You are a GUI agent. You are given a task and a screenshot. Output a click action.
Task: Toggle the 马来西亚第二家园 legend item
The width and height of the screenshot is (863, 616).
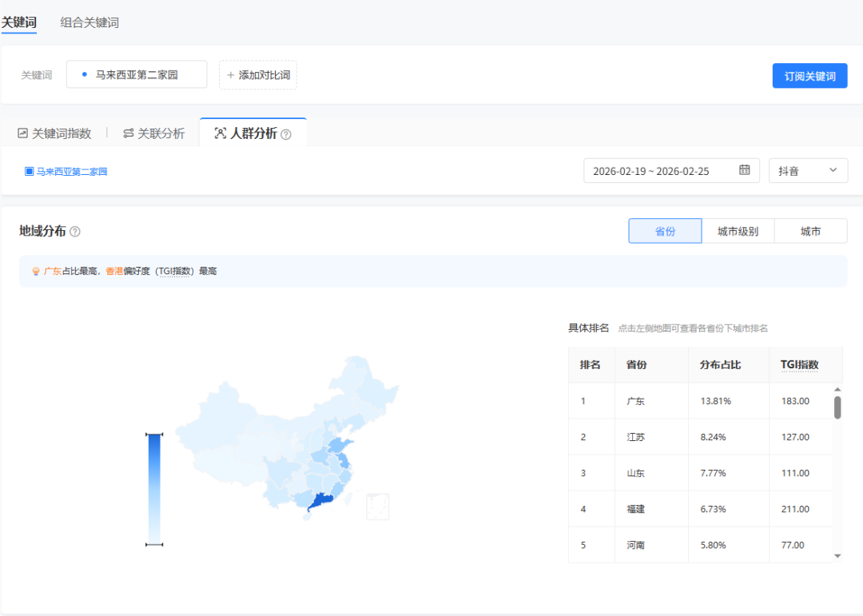66,171
